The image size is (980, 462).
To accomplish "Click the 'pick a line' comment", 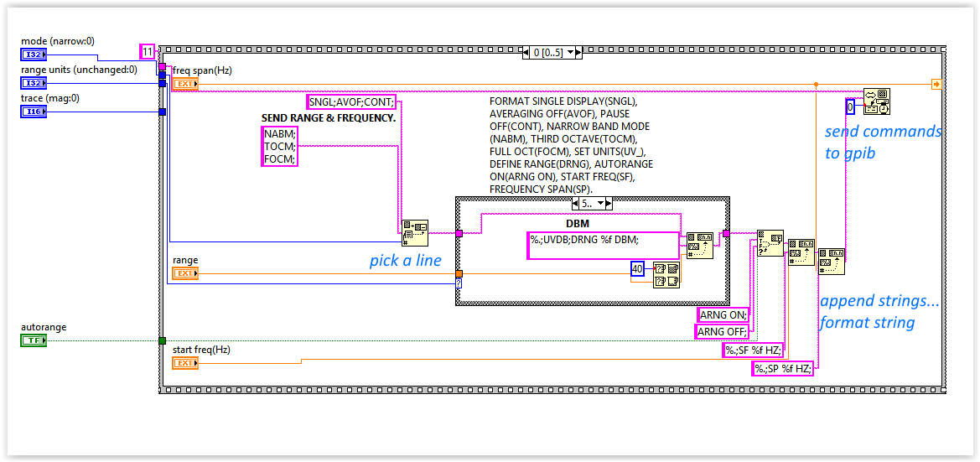I will [405, 262].
